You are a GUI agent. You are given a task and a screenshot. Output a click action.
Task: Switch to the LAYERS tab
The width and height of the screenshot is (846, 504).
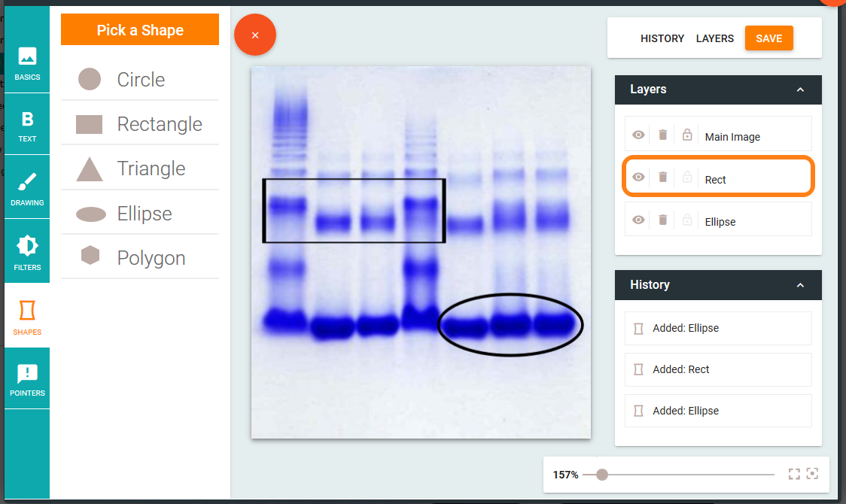[x=715, y=38]
